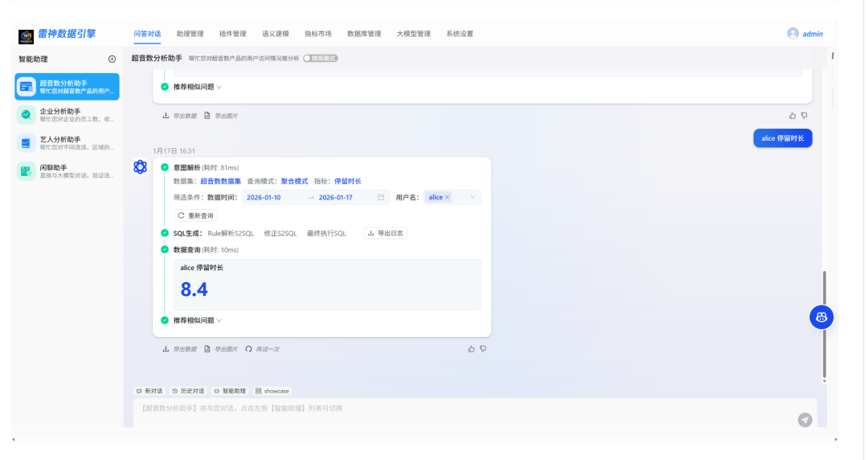Image resolution: width=868 pixels, height=460 pixels.
Task: Switch to the 问答对话 tab
Action: pos(147,34)
